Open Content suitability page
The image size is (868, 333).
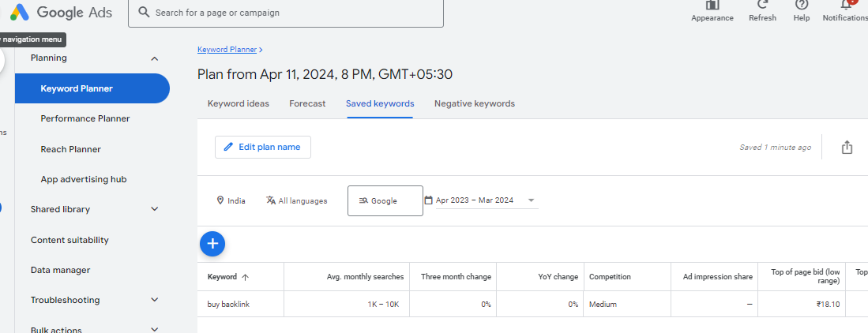pos(70,240)
